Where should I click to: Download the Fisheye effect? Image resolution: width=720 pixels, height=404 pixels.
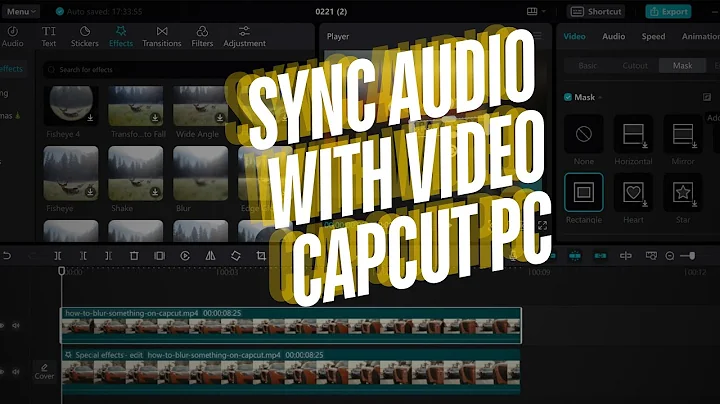[x=90, y=192]
